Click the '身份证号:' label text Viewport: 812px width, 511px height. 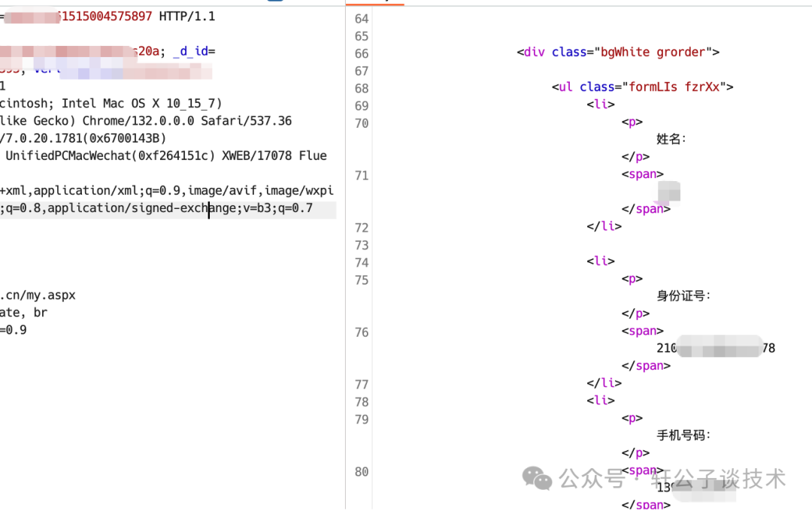click(x=683, y=295)
